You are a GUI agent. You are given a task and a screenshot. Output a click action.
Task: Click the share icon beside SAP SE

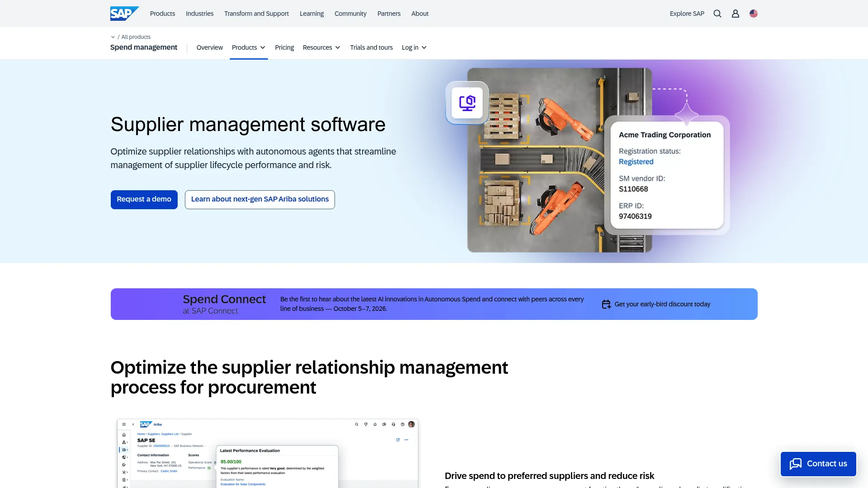398,440
